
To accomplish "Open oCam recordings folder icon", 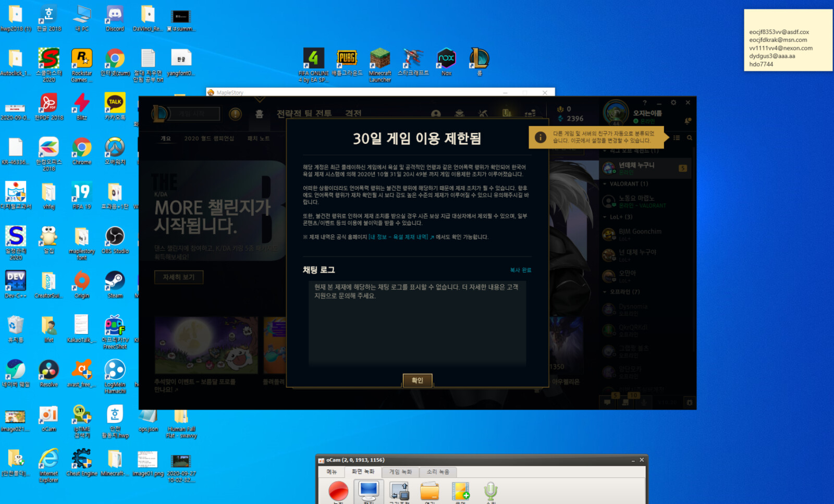I will tap(430, 491).
